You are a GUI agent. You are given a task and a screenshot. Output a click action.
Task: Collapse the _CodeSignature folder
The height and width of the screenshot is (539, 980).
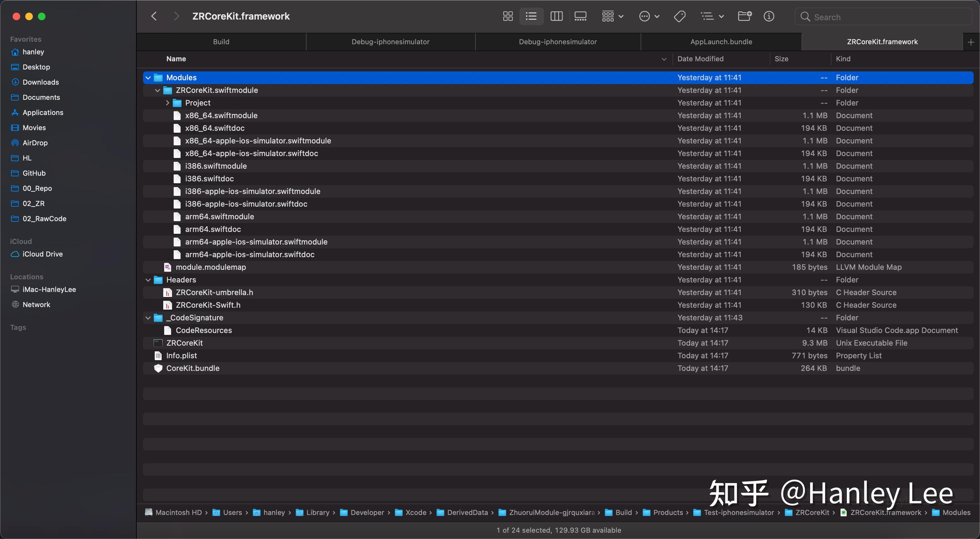pos(148,318)
